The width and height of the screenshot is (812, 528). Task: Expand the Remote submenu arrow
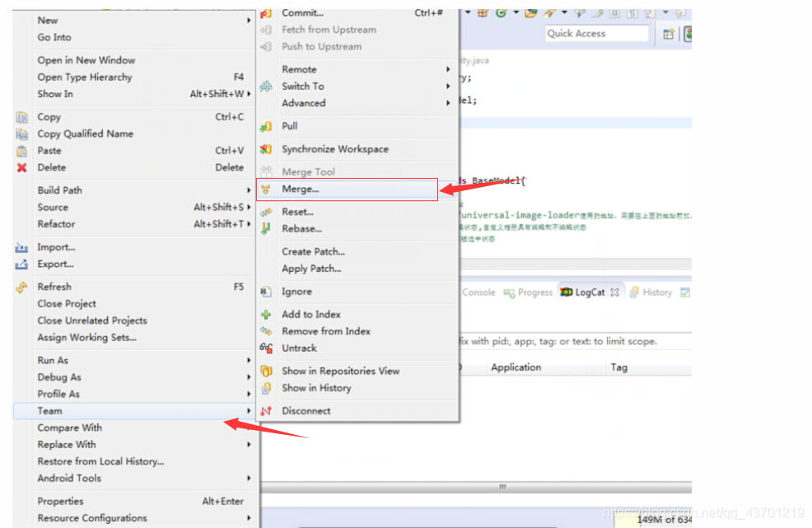[x=448, y=69]
